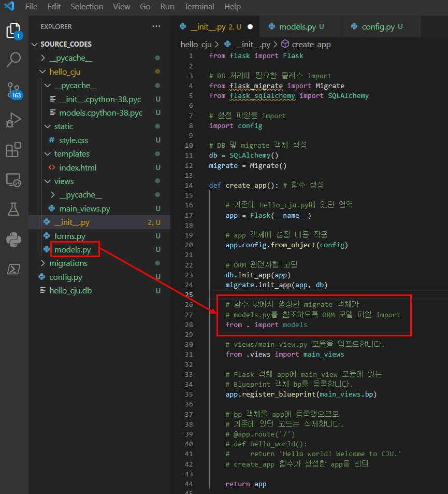448x494 pixels.
Task: Open the Python extension icon
Action: 14,239
